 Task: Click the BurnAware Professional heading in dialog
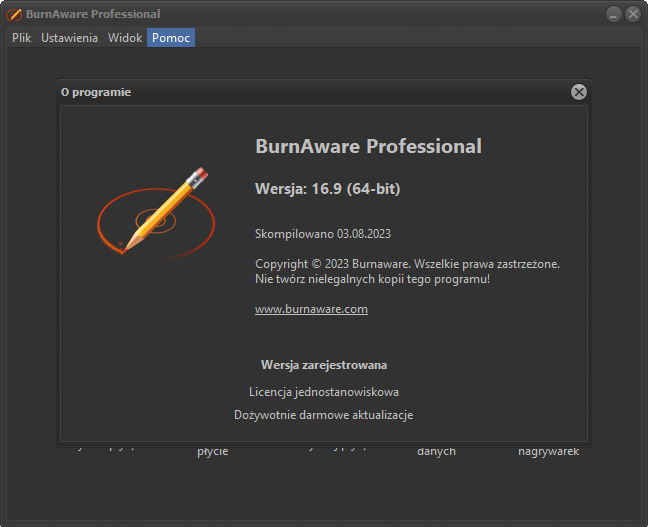tap(369, 146)
